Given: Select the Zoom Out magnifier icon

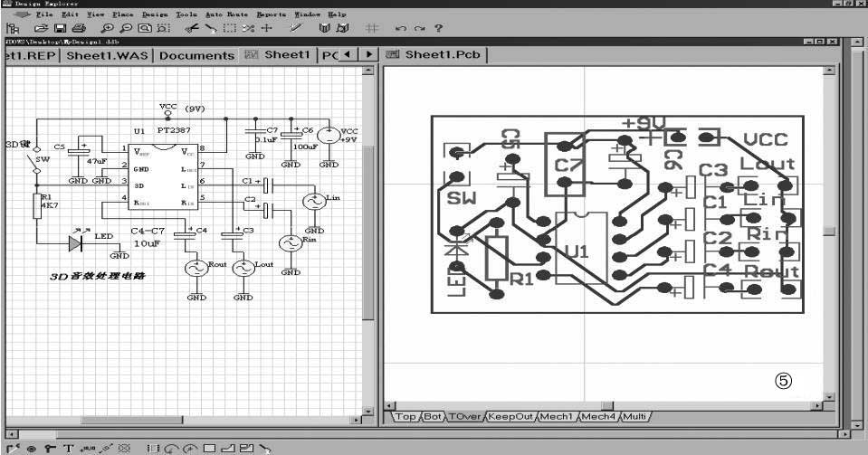Looking at the screenshot, I should pyautogui.click(x=127, y=29).
